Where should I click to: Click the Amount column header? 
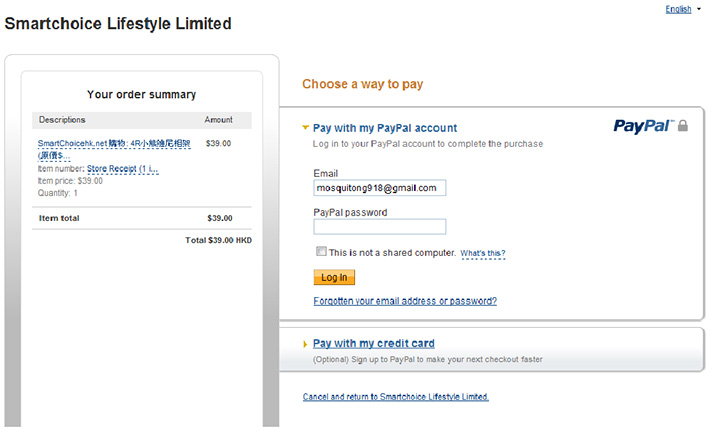point(218,120)
